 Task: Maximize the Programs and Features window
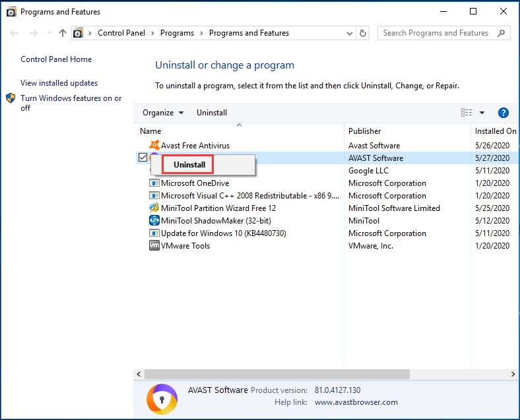point(473,11)
